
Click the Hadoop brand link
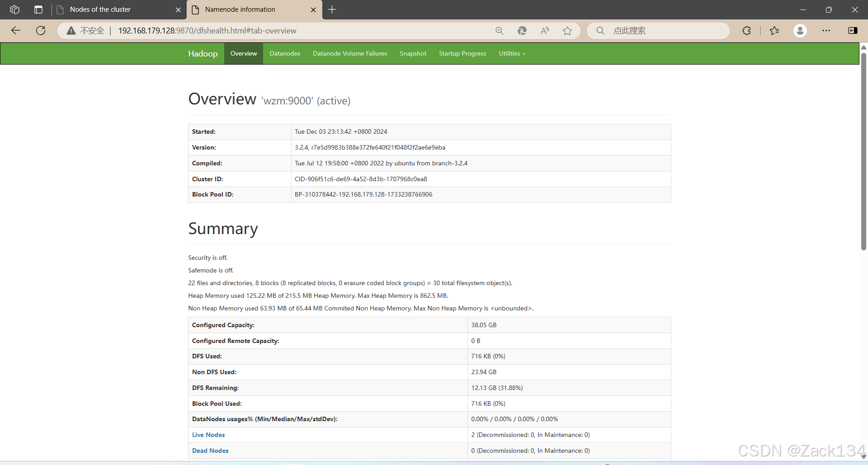point(203,53)
